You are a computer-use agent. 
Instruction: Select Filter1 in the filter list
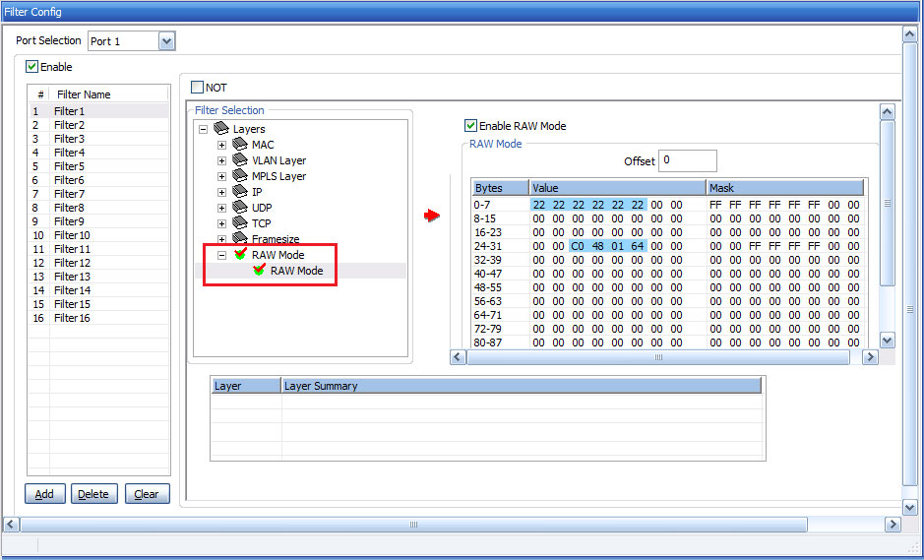[x=98, y=111]
